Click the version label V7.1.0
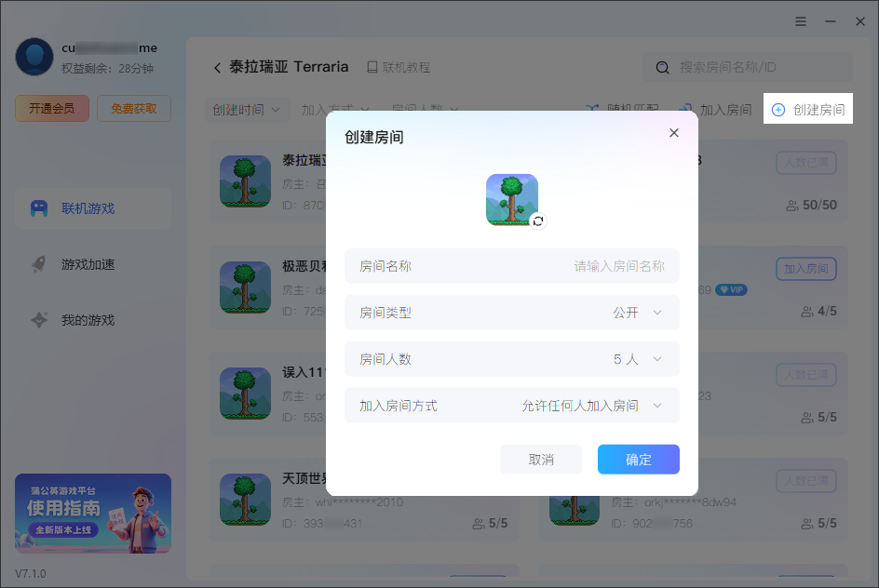Screen dimensions: 879x588 pyautogui.click(x=31, y=573)
